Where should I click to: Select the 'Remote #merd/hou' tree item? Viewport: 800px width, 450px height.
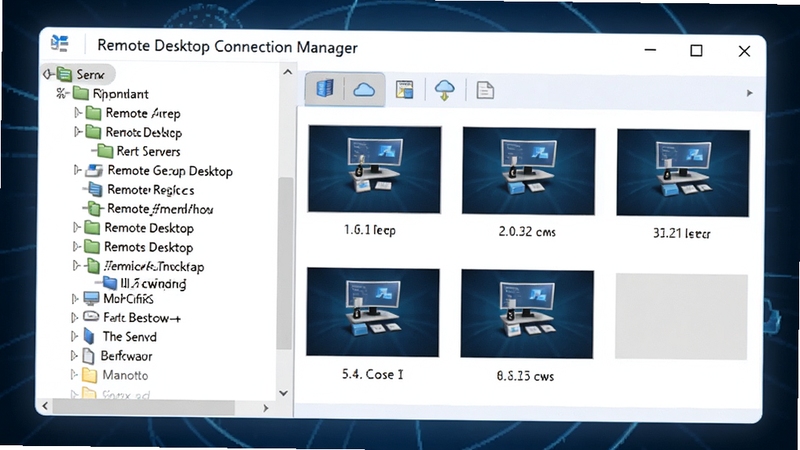[x=160, y=209]
